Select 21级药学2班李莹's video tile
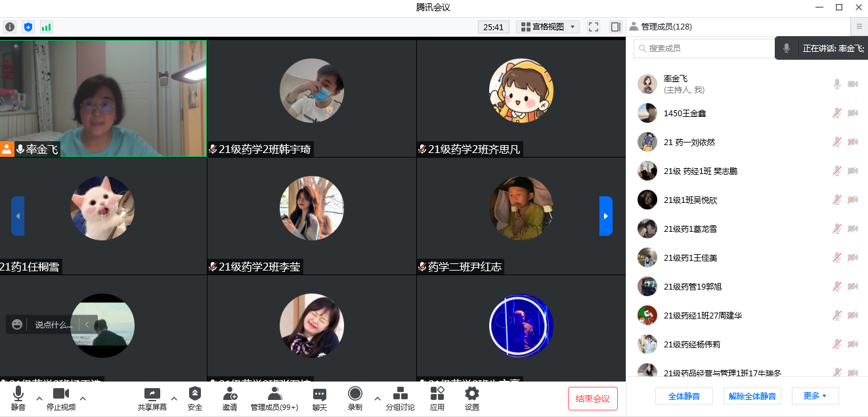The image size is (868, 417). tap(312, 216)
